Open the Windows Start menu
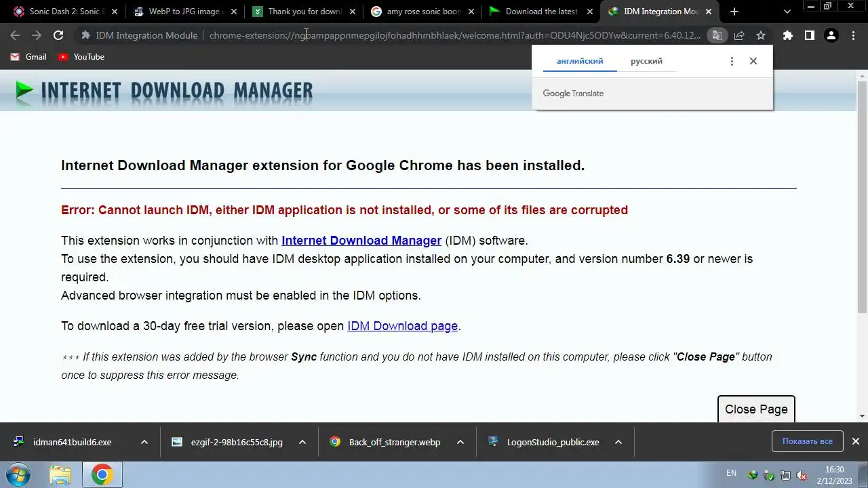 [x=18, y=474]
